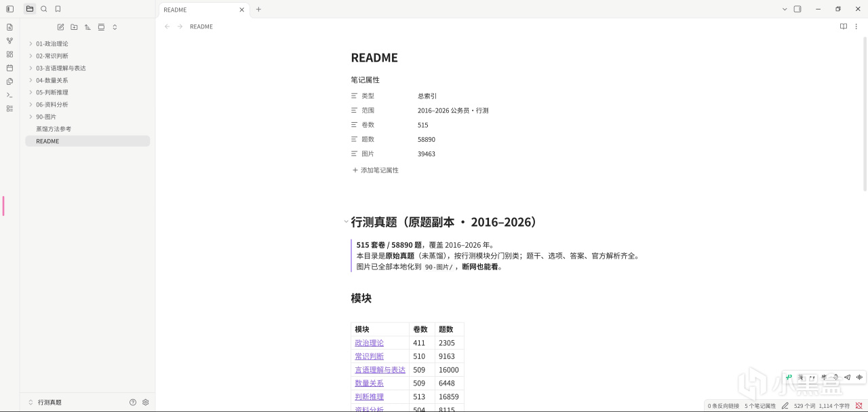Click 添加笔记属性 to add property
Screen dimensions: 868x412
click(x=375, y=170)
